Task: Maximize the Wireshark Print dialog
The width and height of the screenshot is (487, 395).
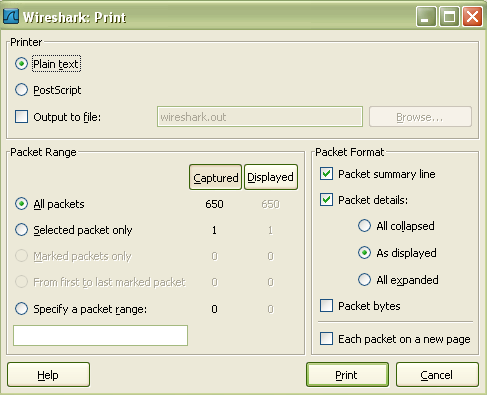Action: click(449, 16)
